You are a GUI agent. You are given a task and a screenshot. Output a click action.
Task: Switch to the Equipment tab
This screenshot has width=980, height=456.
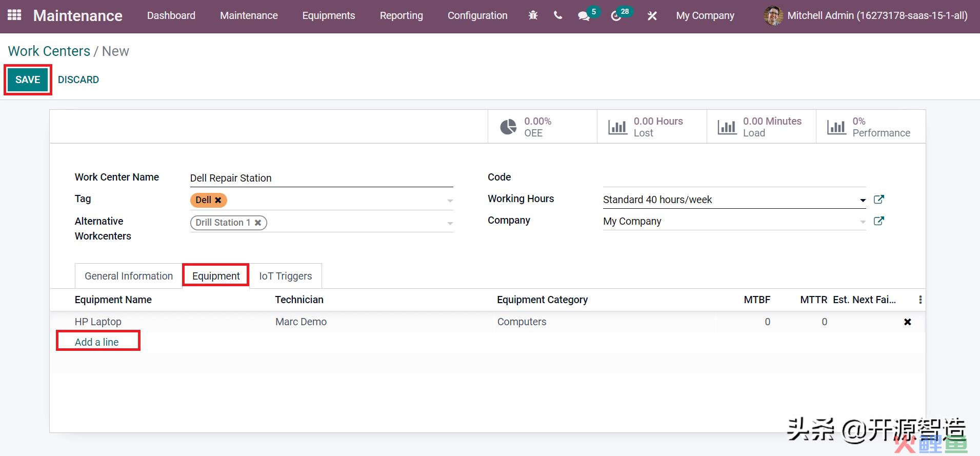(216, 276)
